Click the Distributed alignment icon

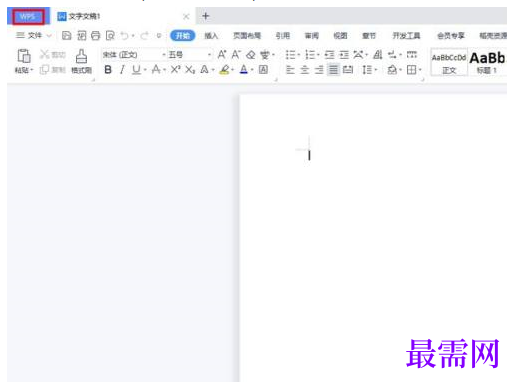tap(348, 69)
